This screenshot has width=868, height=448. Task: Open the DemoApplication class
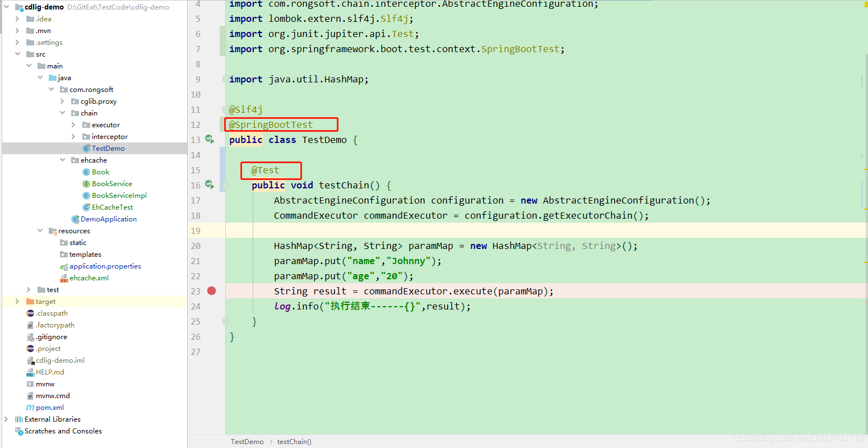[x=109, y=219]
